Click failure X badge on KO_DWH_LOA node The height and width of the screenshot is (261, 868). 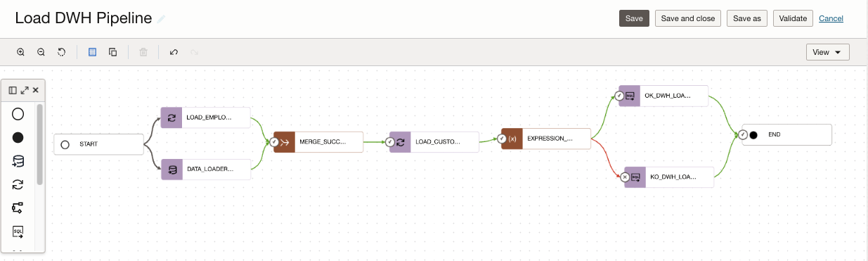pos(626,177)
